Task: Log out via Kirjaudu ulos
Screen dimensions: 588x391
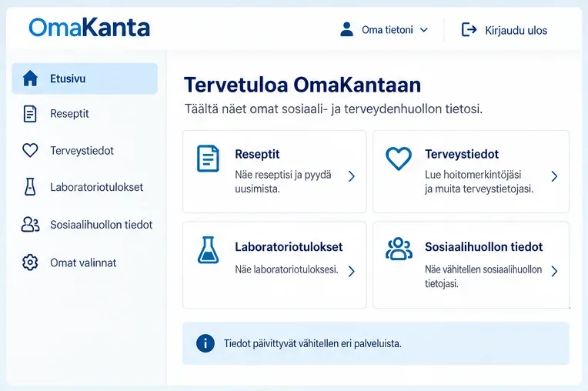Action: point(516,30)
